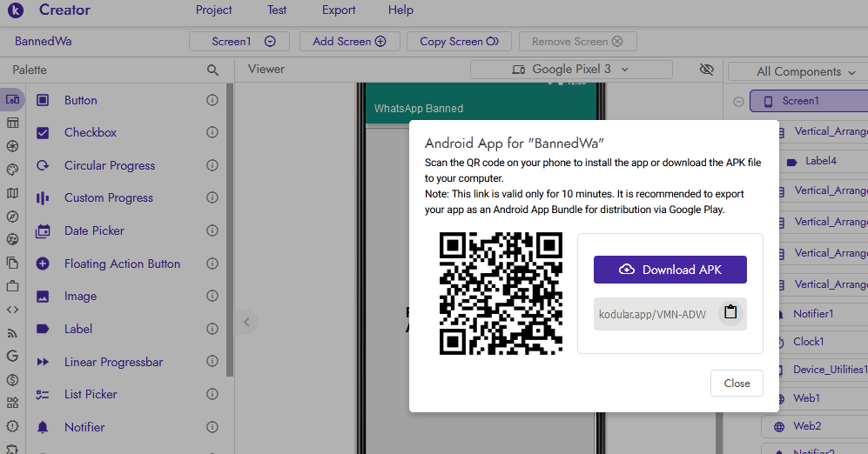The image size is (868, 454).
Task: Open the Project menu
Action: pyautogui.click(x=213, y=10)
